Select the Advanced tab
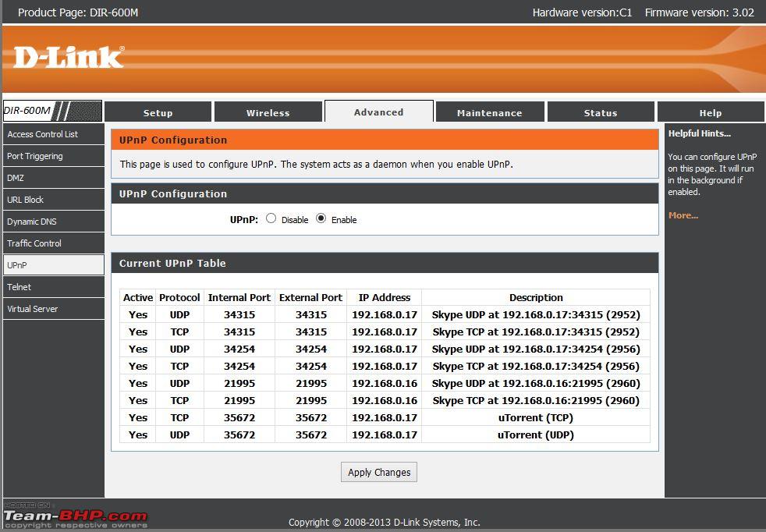The height and width of the screenshot is (532, 766). [x=378, y=112]
